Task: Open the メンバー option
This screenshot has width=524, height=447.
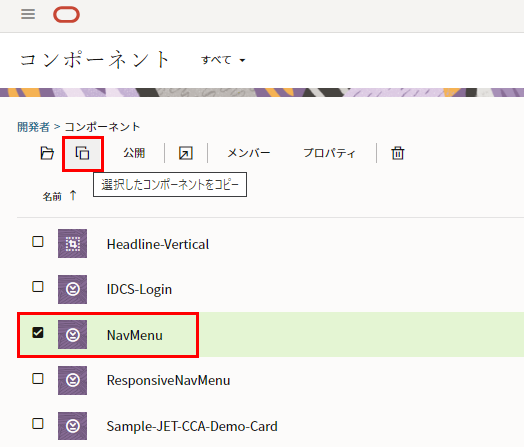Action: (x=249, y=153)
